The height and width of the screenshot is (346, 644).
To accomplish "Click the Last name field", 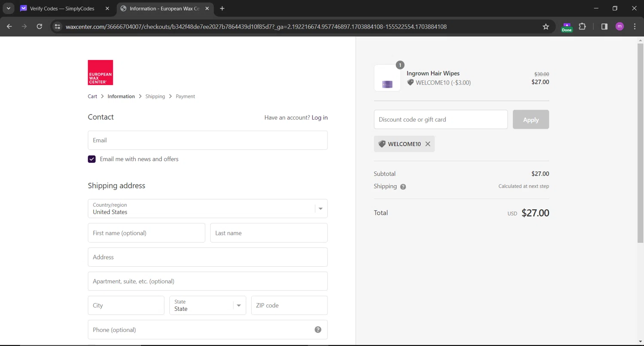I will 269,233.
